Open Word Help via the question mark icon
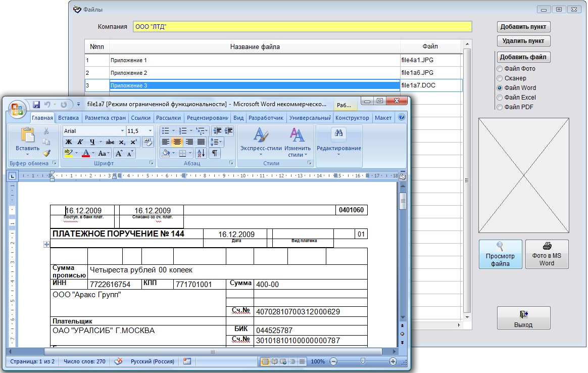The height and width of the screenshot is (373, 588). (402, 117)
